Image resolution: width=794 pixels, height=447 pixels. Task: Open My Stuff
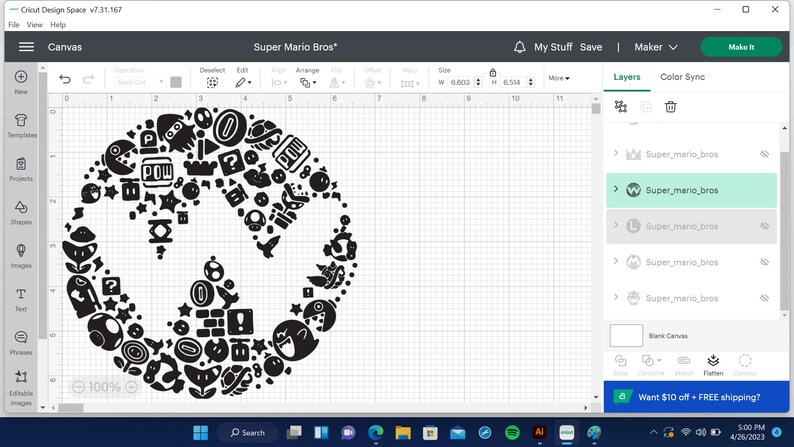pos(553,47)
